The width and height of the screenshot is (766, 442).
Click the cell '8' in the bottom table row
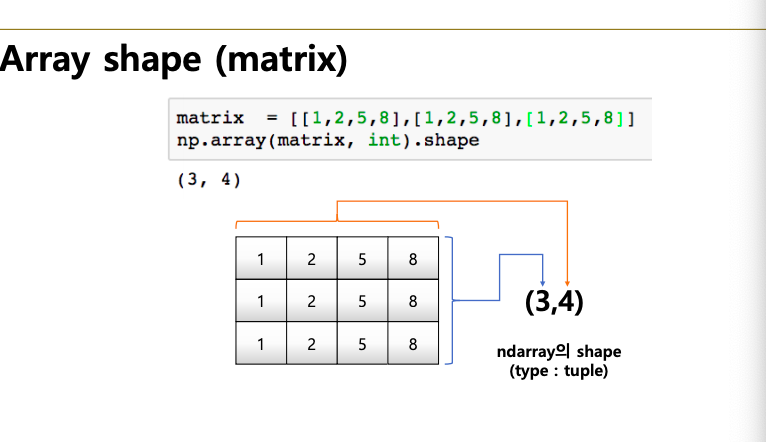tap(413, 343)
